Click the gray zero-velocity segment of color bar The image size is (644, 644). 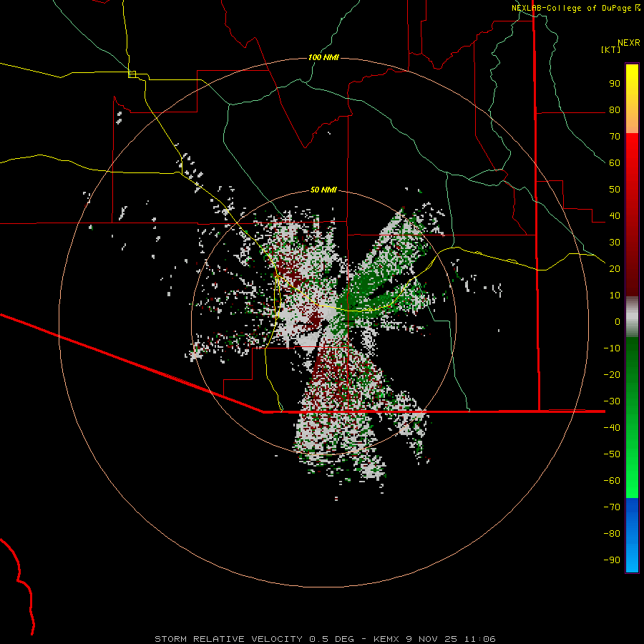(x=632, y=317)
